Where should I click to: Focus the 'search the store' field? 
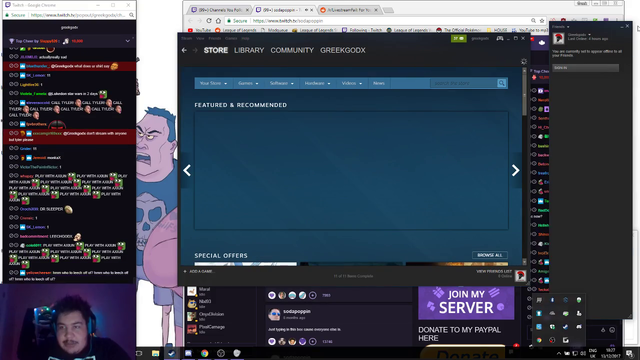tap(464, 83)
